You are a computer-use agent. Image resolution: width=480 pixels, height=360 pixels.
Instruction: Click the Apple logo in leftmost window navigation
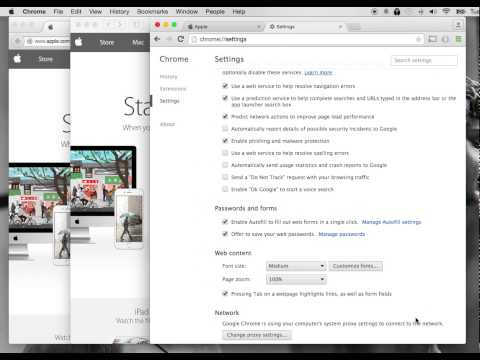[x=17, y=59]
